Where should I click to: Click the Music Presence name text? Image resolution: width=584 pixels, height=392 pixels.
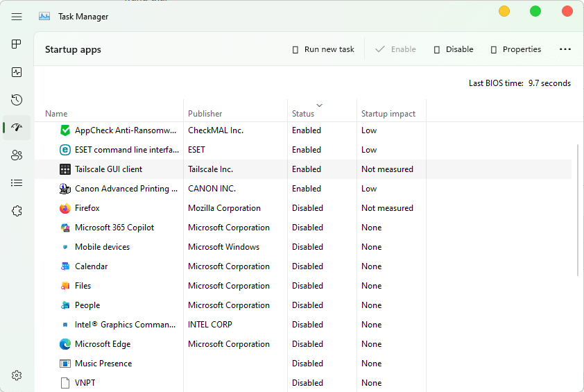[x=103, y=364]
